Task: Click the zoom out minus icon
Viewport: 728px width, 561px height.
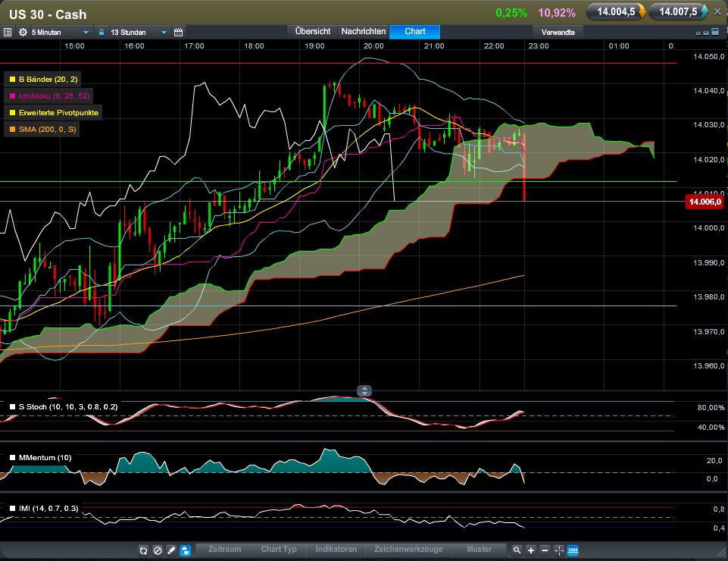Action: pyautogui.click(x=545, y=550)
